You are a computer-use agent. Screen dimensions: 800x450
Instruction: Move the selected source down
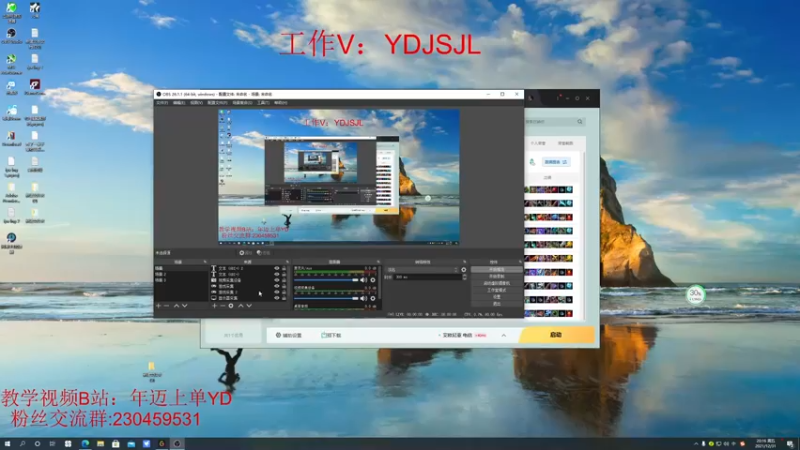tap(249, 306)
